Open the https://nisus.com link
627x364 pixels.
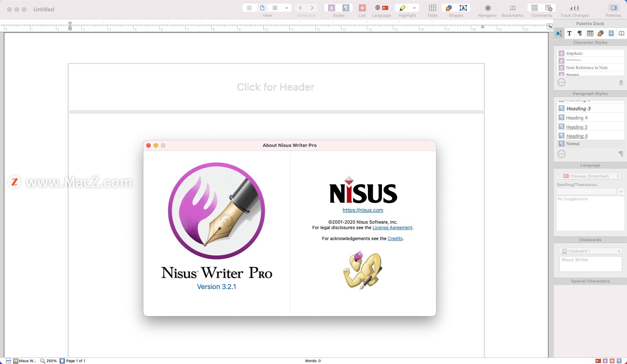(363, 210)
